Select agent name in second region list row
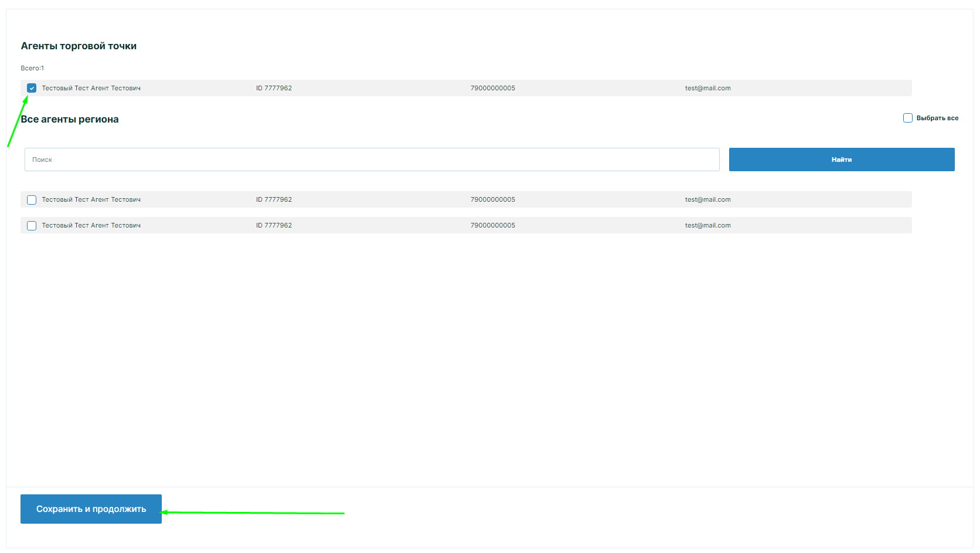Image resolution: width=980 pixels, height=553 pixels. tap(91, 225)
